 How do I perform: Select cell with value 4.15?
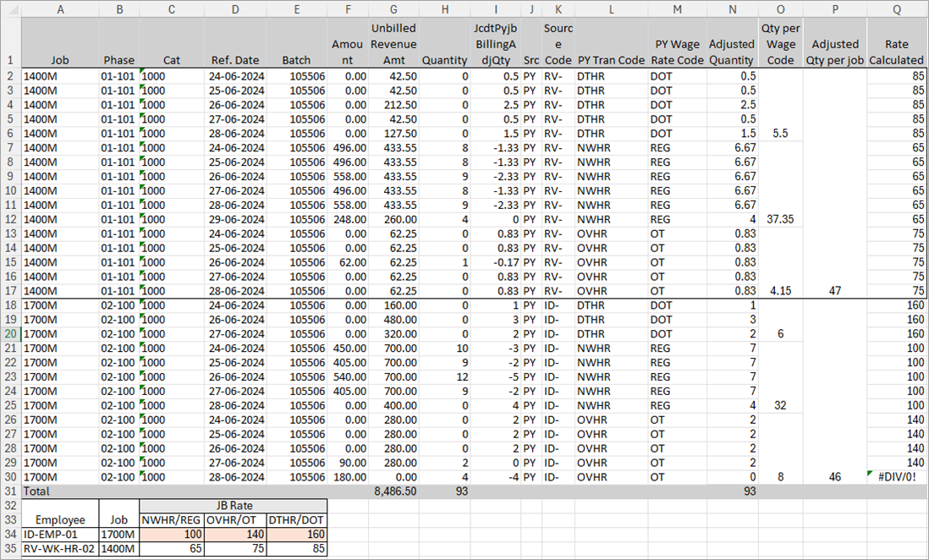click(780, 291)
